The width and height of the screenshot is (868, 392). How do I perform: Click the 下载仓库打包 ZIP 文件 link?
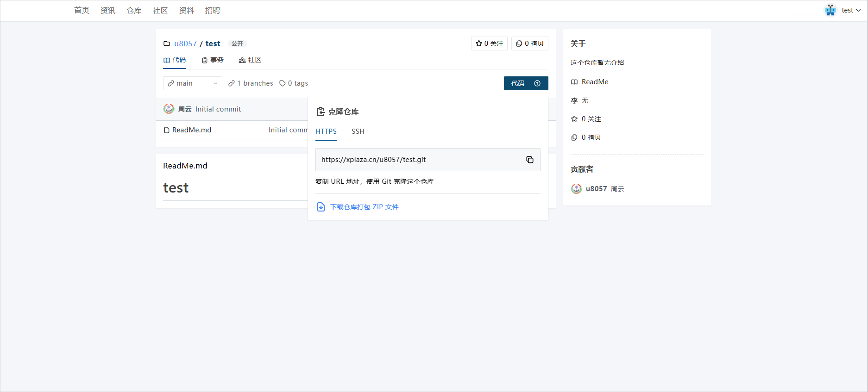pos(364,207)
